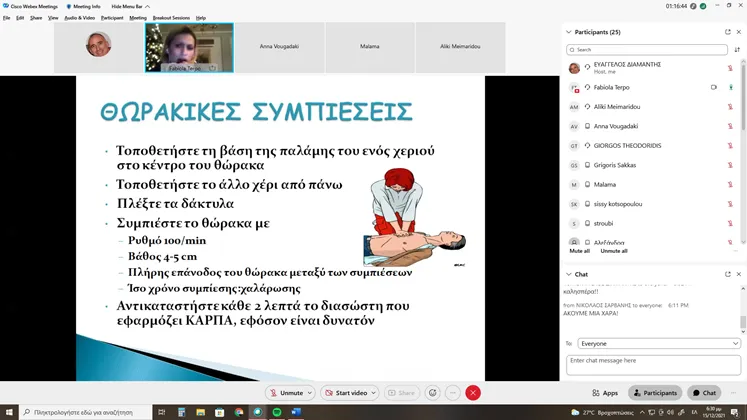
Task: Open the more options ellipsis button
Action: tap(453, 393)
